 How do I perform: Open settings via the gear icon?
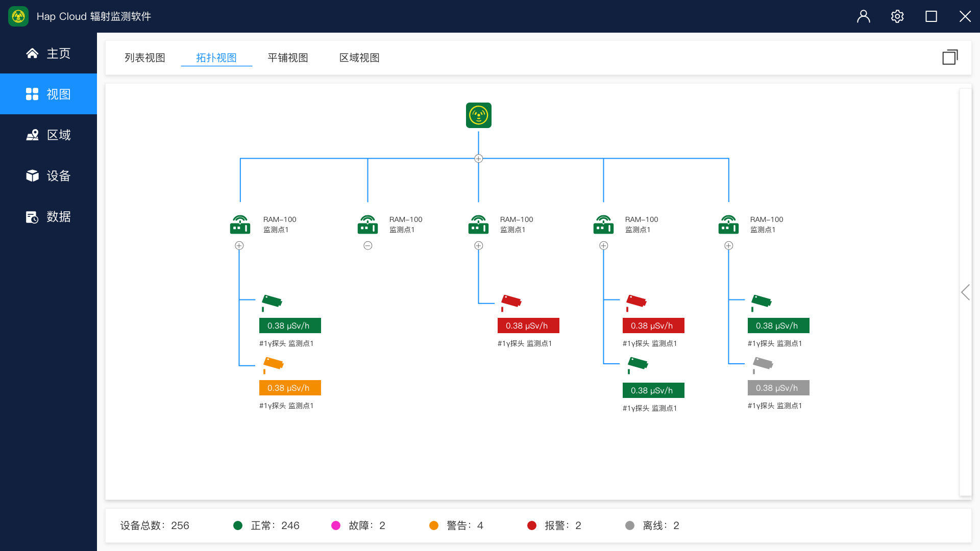coord(897,16)
